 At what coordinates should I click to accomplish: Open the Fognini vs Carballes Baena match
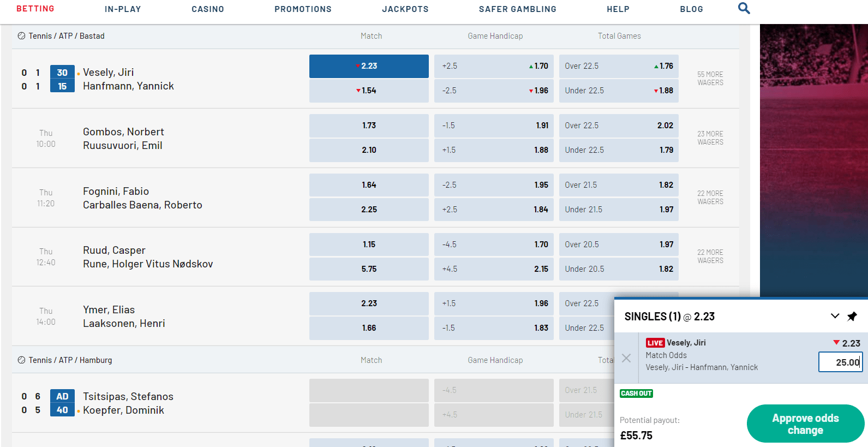click(x=142, y=198)
